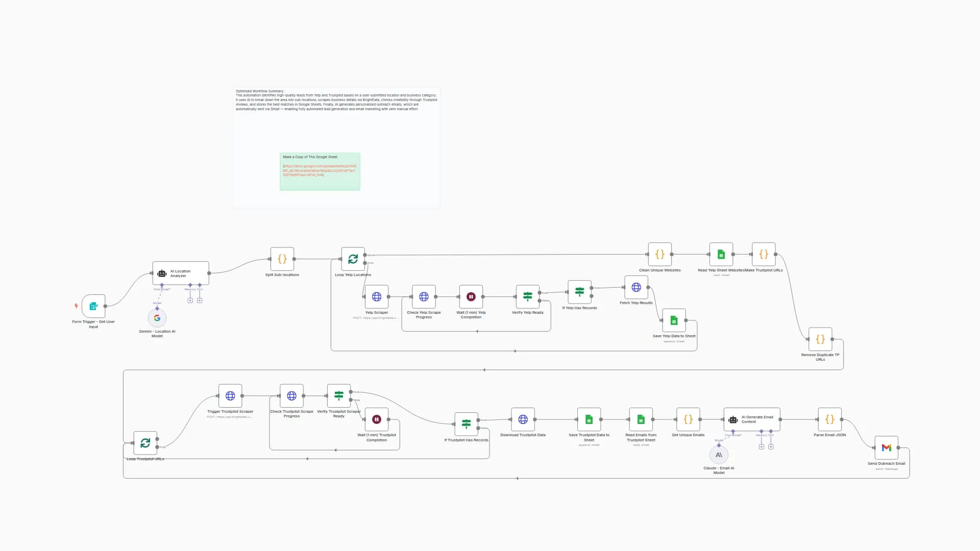This screenshot has width=980, height=551.
Task: Open the Download Trustpilot Data node
Action: pyautogui.click(x=523, y=419)
